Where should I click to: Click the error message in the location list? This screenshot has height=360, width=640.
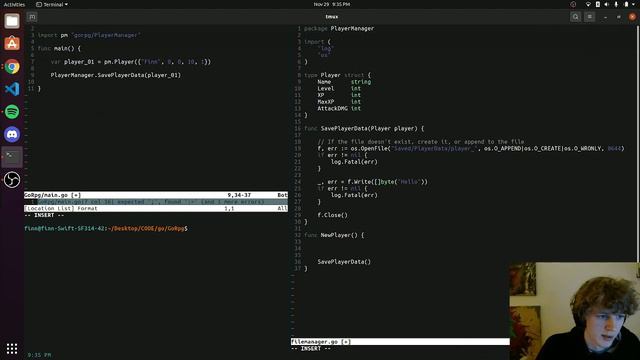click(x=151, y=202)
